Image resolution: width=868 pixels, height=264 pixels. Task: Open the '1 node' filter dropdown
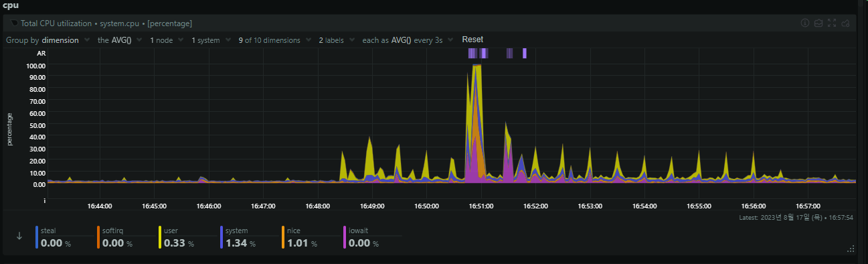pos(167,40)
